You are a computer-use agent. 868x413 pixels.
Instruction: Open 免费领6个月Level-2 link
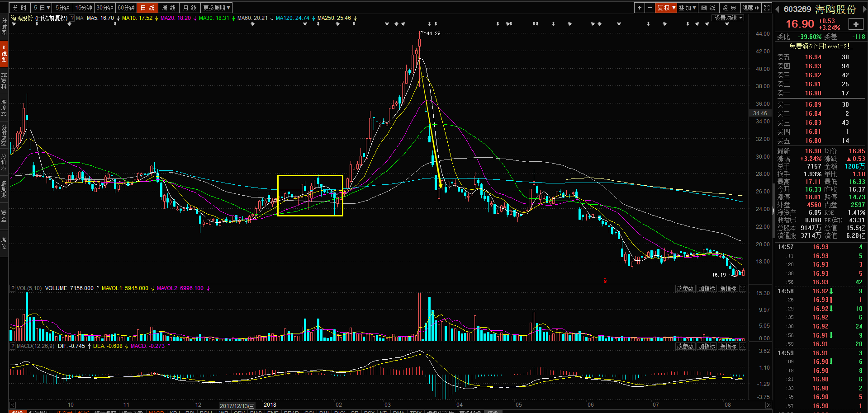(x=821, y=46)
